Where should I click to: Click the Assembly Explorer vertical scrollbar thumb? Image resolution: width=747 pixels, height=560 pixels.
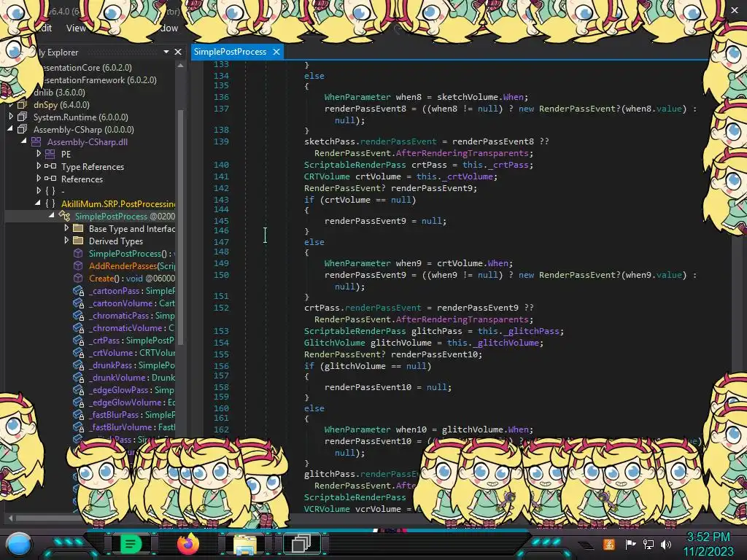[x=181, y=227]
